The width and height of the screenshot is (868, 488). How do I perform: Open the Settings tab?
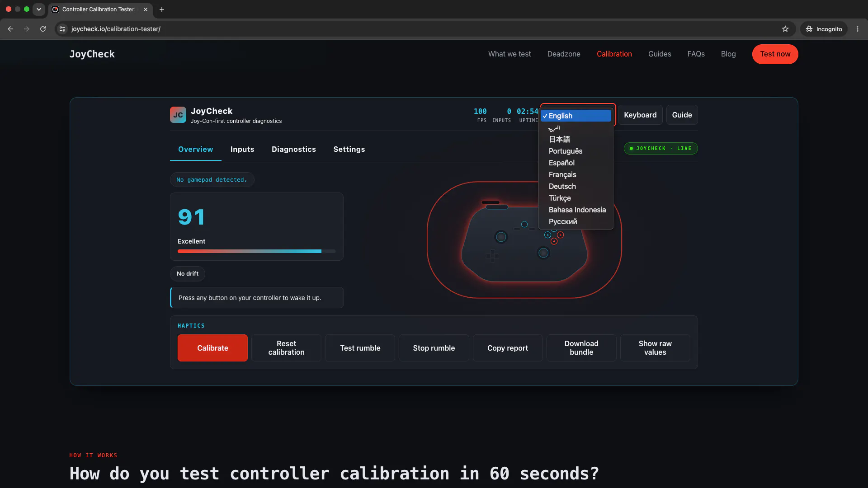pyautogui.click(x=349, y=149)
